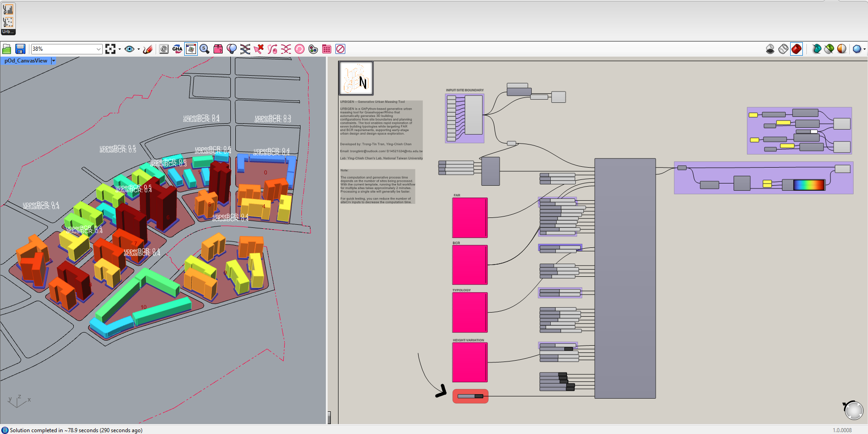Click the red disable circle icon
Viewport: 868px width, 434px height.
340,49
